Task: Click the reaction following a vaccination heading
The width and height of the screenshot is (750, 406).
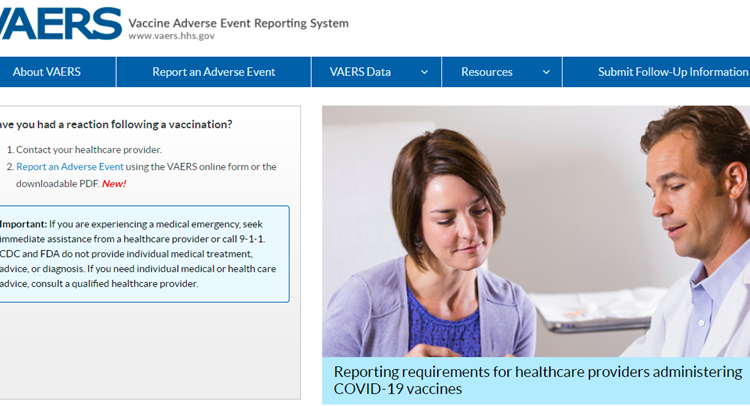Action: (116, 124)
